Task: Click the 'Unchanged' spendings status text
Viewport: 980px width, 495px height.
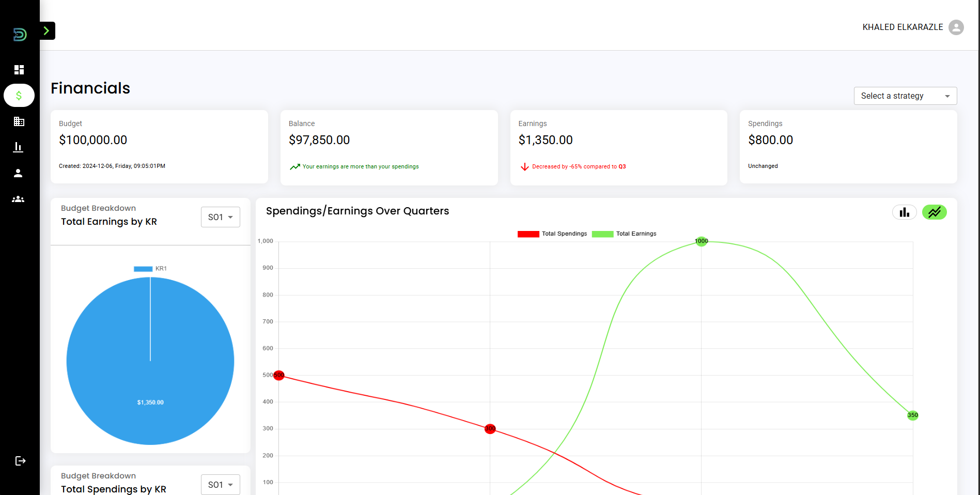Action: point(763,166)
